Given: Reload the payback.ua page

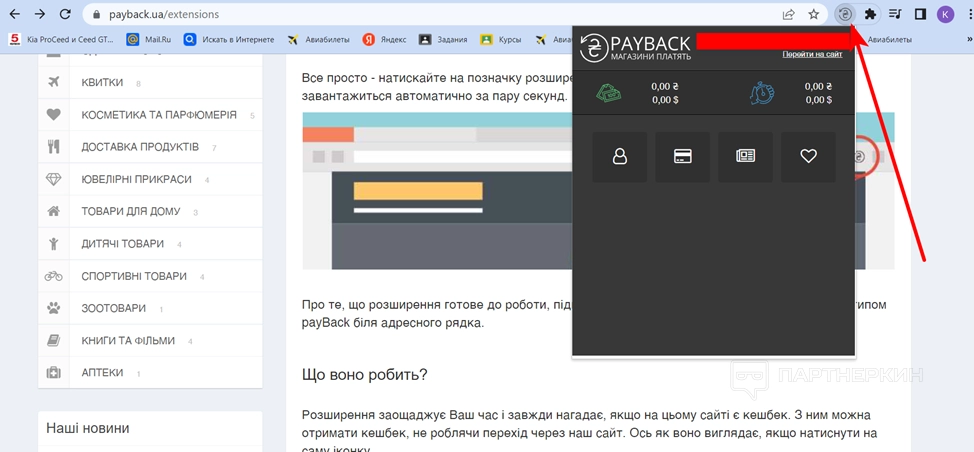Looking at the screenshot, I should tap(65, 14).
